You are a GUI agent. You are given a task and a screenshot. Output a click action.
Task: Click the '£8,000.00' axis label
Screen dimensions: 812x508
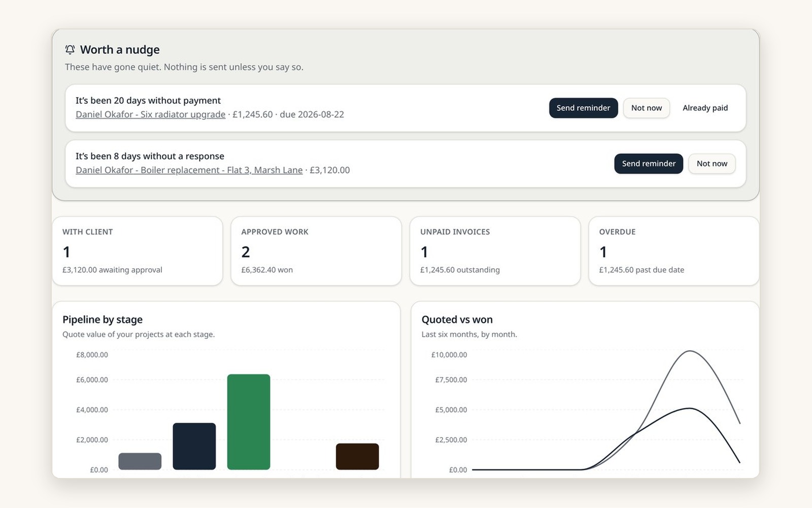coord(92,355)
